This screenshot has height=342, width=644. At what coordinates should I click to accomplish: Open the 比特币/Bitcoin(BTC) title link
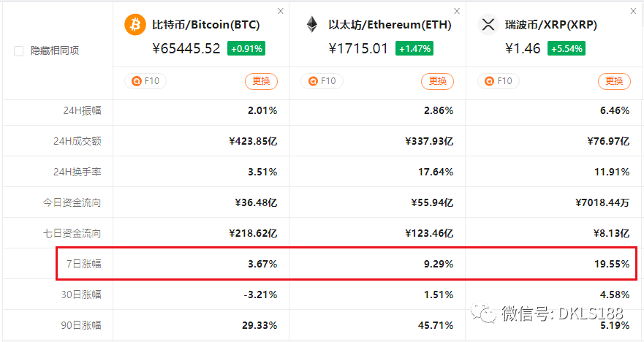click(205, 25)
